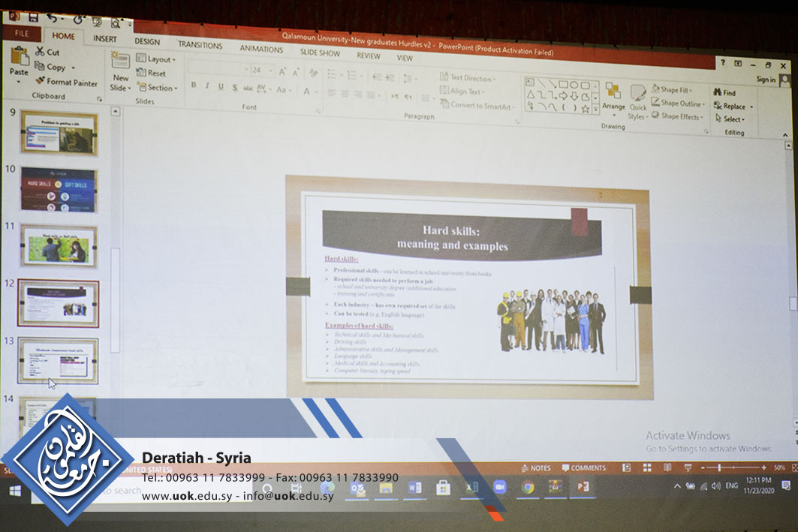The image size is (798, 532).
Task: Click the Paste clipboard icon
Action: pyautogui.click(x=20, y=56)
